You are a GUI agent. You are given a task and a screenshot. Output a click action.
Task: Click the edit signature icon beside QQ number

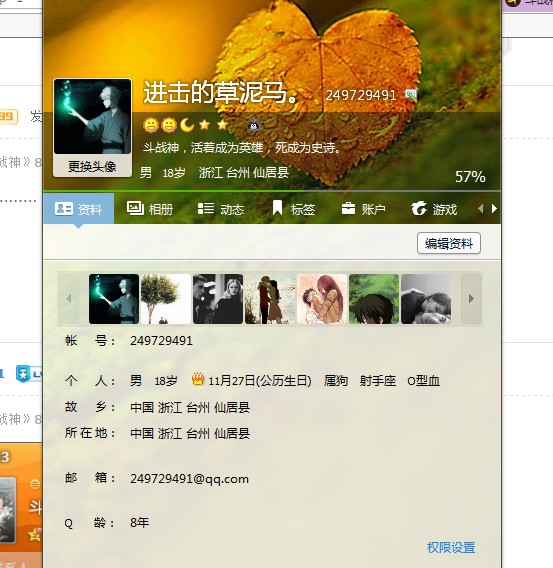click(x=411, y=95)
